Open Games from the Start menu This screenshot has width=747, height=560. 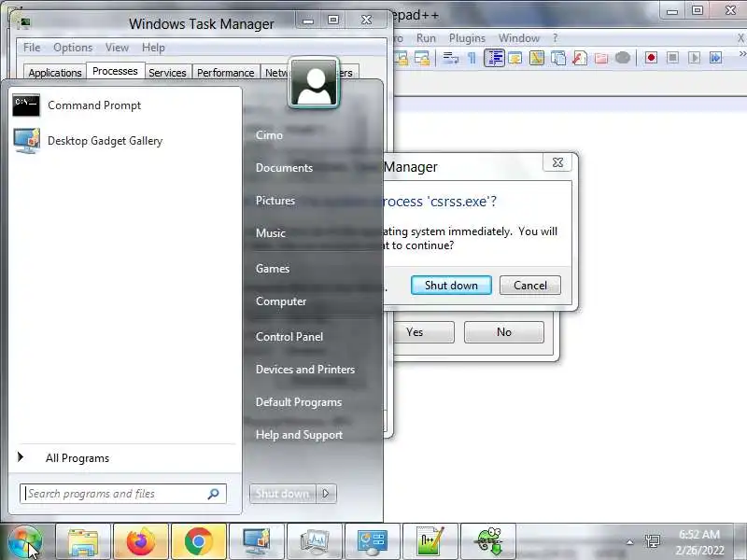point(273,269)
